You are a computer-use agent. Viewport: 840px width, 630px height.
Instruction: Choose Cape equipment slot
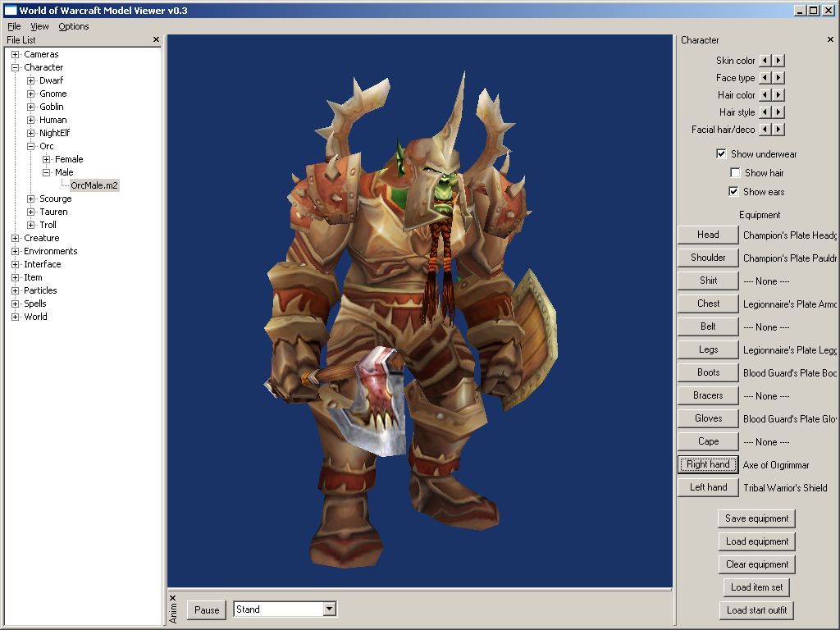pos(708,442)
